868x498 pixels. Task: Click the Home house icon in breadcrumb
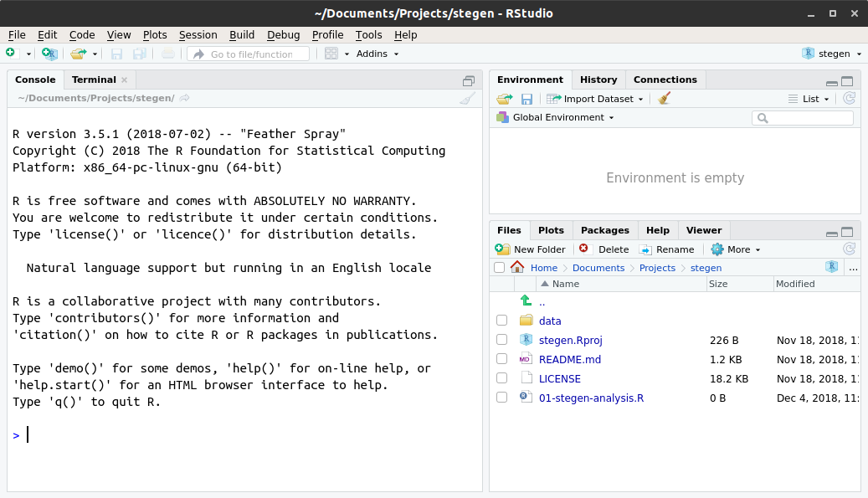click(x=517, y=267)
